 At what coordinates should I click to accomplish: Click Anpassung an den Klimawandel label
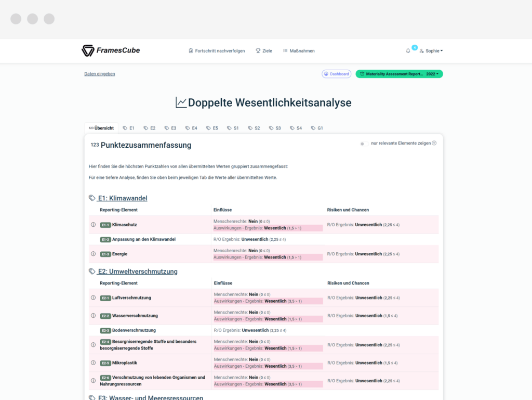[x=144, y=239]
